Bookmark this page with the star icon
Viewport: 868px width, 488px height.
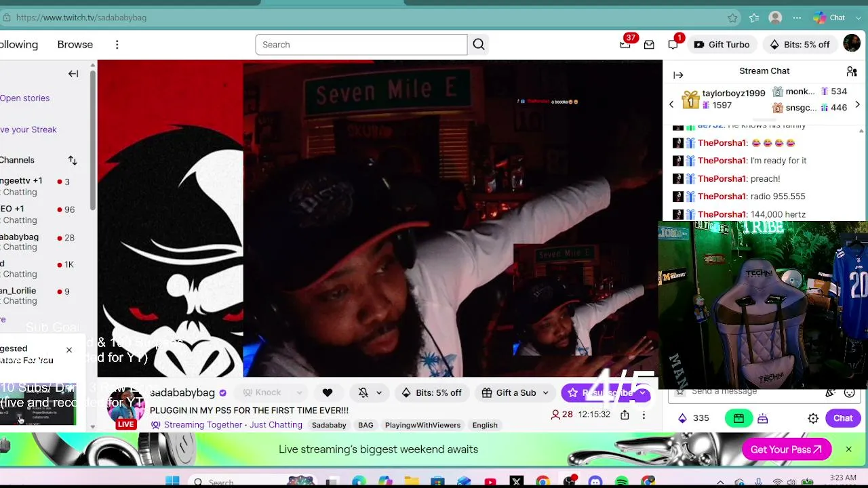click(732, 18)
